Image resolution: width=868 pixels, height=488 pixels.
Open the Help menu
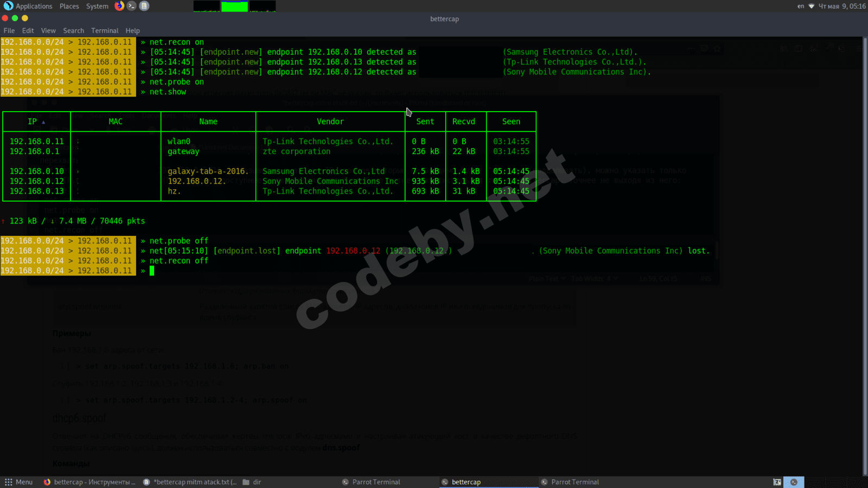(132, 31)
